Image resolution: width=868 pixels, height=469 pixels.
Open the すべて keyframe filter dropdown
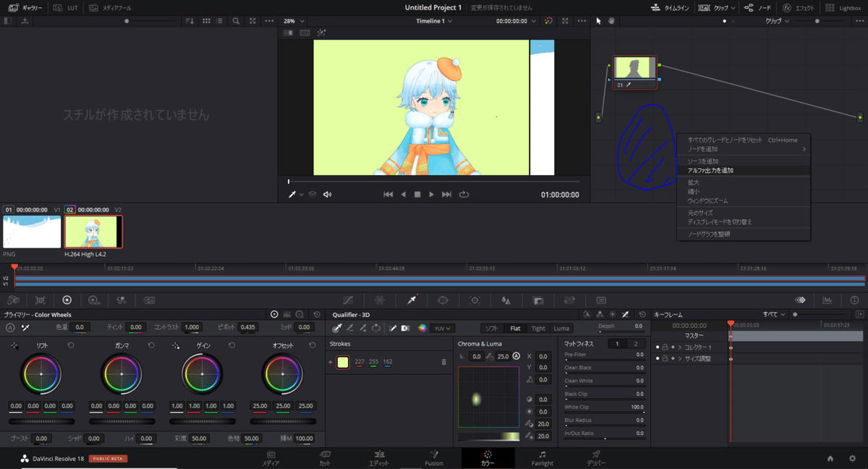pos(774,315)
